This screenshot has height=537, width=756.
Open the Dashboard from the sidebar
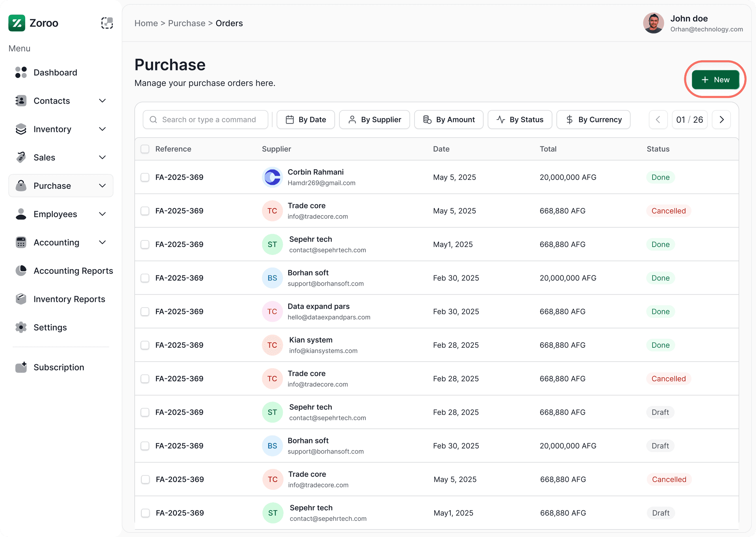coord(20,72)
